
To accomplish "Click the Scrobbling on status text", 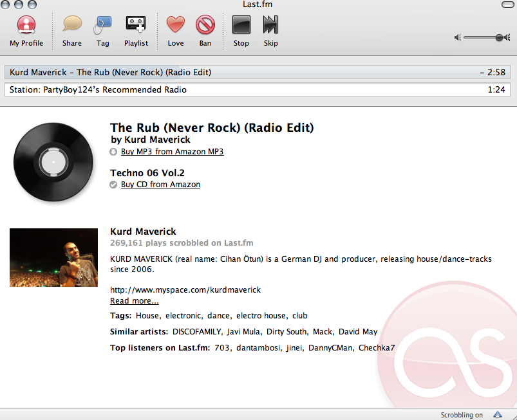I will [x=462, y=415].
